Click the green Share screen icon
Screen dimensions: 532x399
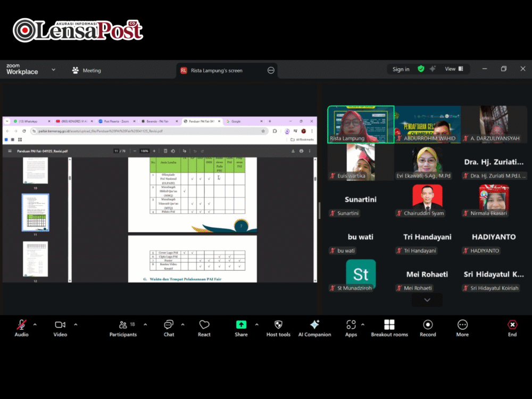(x=241, y=325)
